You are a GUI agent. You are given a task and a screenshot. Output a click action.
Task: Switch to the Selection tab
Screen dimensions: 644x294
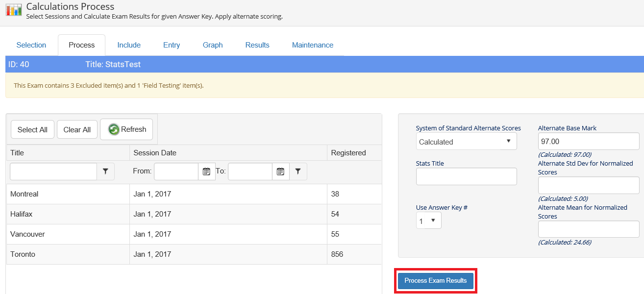click(x=31, y=45)
